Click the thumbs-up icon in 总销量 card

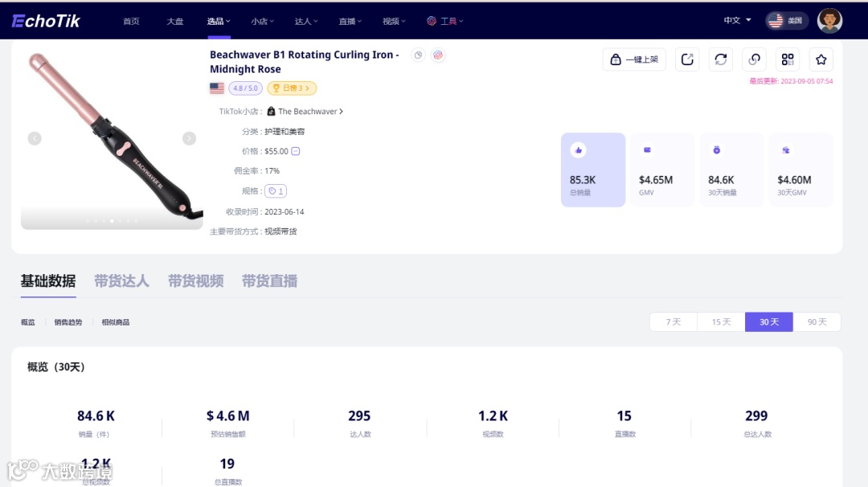point(579,150)
